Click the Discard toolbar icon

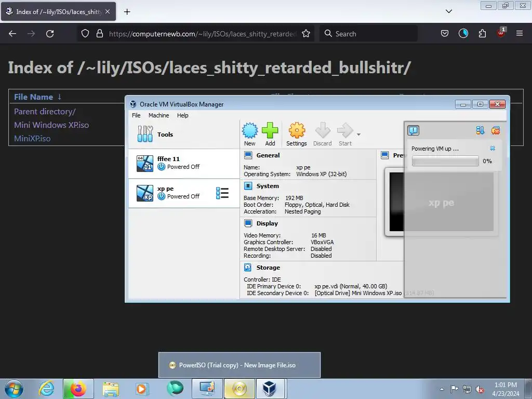click(x=322, y=135)
